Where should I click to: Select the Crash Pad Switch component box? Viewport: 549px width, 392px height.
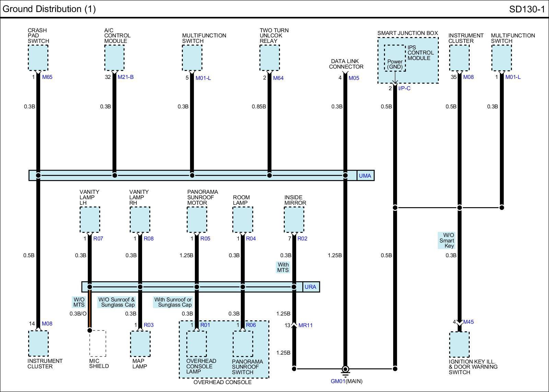pos(38,58)
